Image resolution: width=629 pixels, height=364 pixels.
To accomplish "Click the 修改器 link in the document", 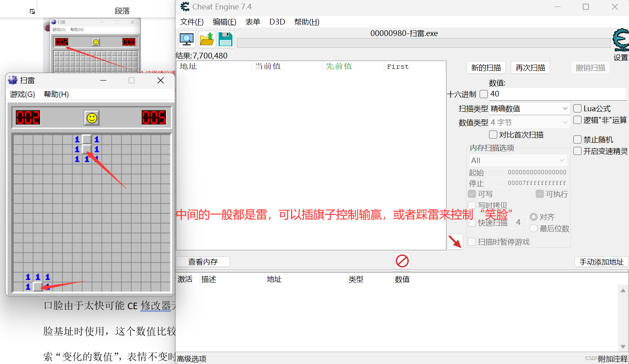I will point(156,306).
